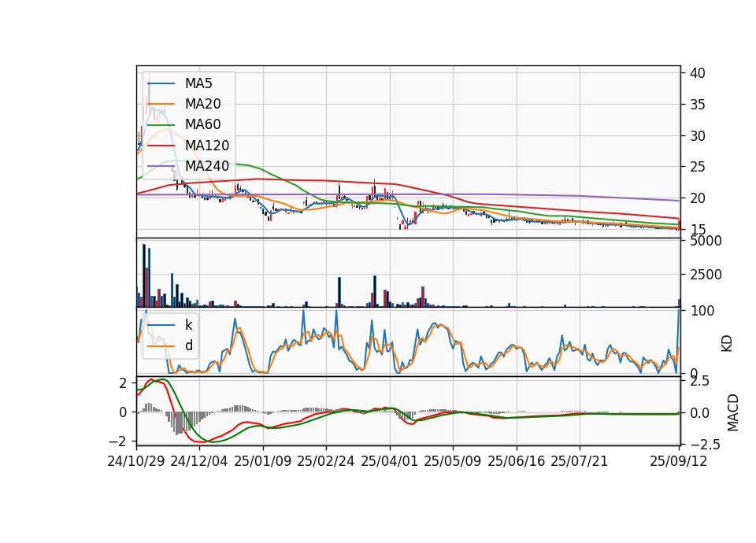This screenshot has height=543, width=756.
Task: Click the 25/05/09 date axis label
Action: [x=453, y=461]
